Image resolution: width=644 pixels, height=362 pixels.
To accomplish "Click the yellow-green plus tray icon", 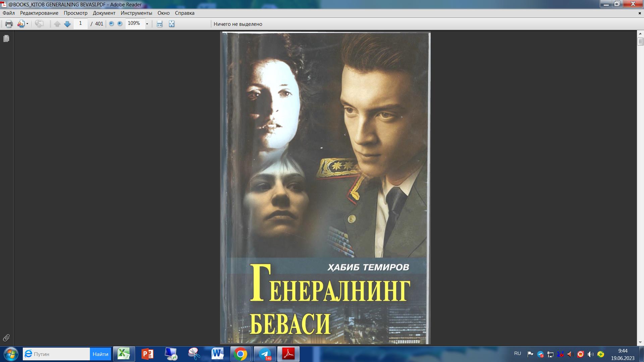I will (601, 354).
